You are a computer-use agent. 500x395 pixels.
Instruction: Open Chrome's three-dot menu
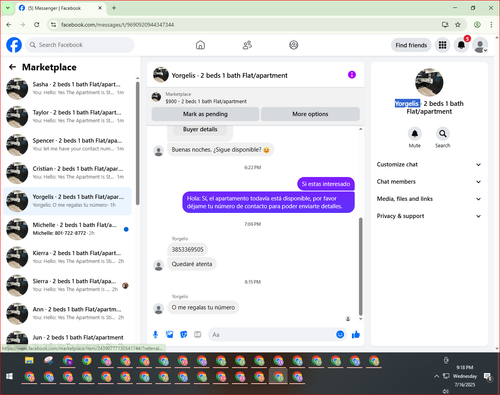(x=491, y=25)
